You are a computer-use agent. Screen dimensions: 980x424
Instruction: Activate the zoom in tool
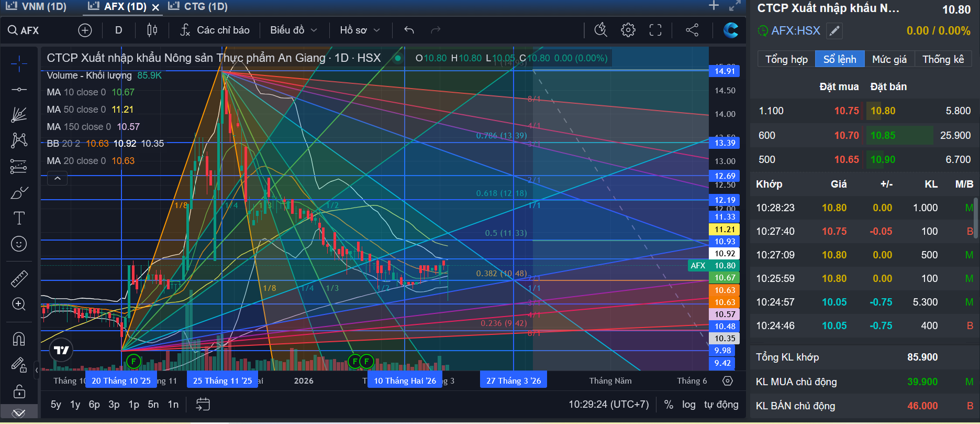coord(19,304)
